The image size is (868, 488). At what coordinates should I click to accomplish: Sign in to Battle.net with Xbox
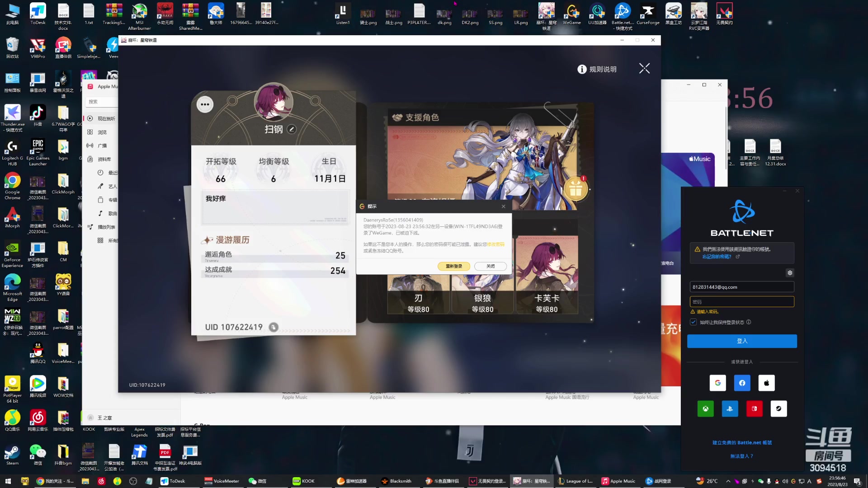(705, 408)
